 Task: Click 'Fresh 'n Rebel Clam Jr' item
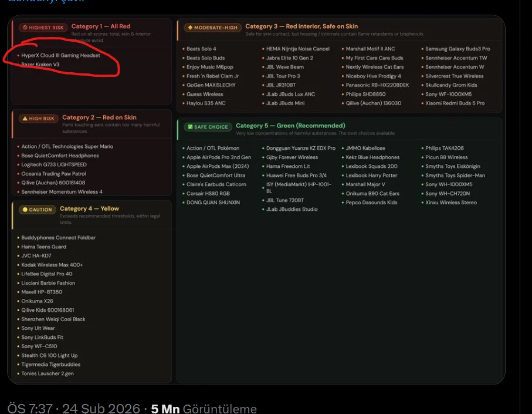[x=212, y=76]
